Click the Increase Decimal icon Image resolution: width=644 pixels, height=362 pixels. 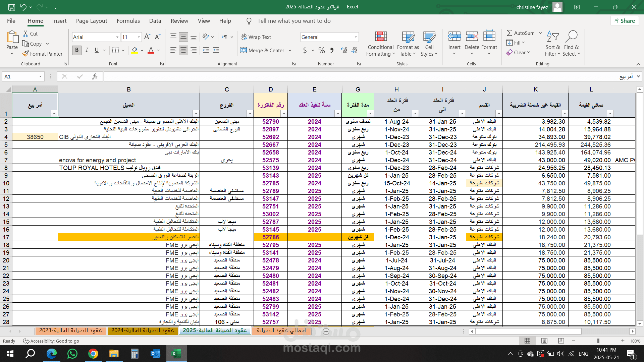pos(344,50)
